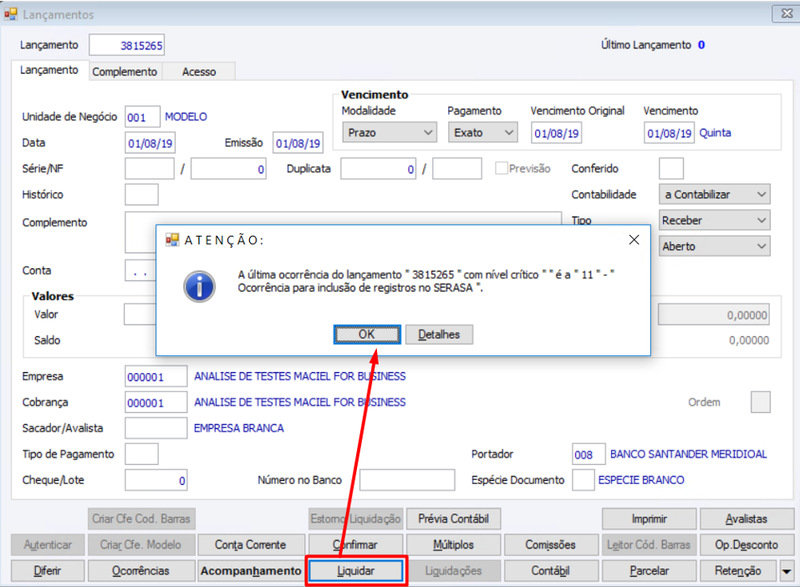The image size is (800, 587).
Task: Open the Avalistas button
Action: point(747,519)
